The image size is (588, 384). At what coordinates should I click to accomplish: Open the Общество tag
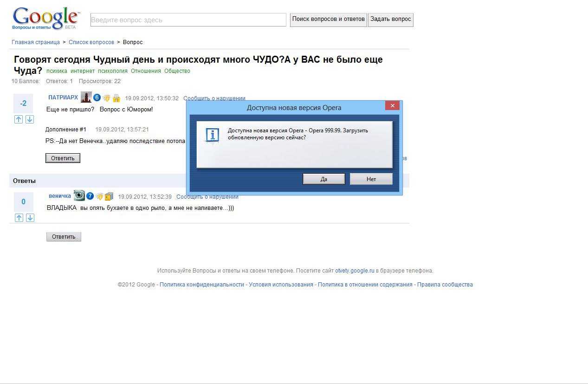tap(177, 71)
